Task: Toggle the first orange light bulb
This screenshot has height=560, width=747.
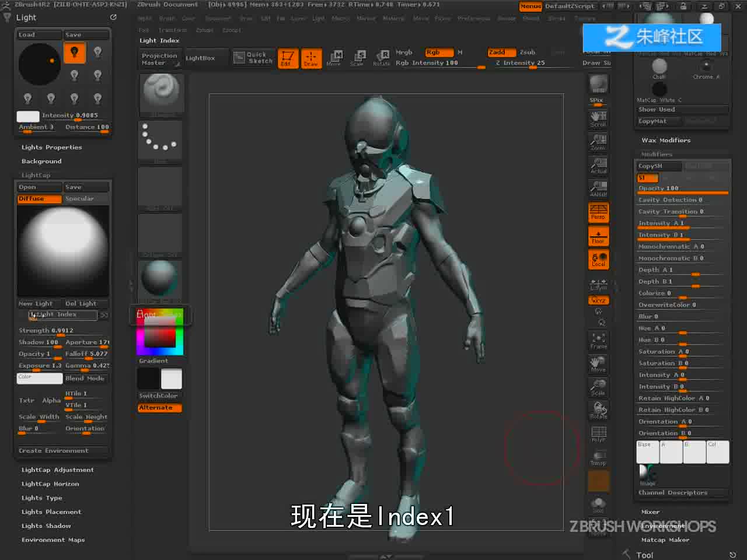Action: click(x=74, y=52)
